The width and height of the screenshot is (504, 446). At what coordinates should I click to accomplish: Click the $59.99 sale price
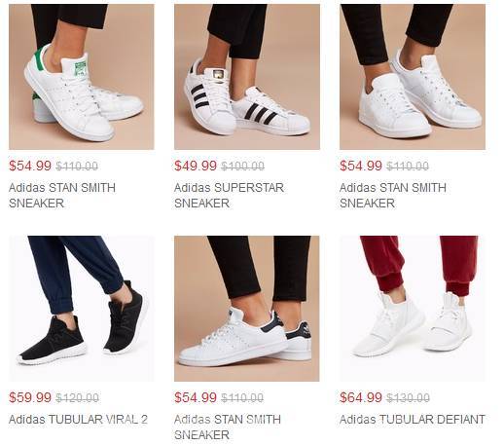tap(30, 397)
